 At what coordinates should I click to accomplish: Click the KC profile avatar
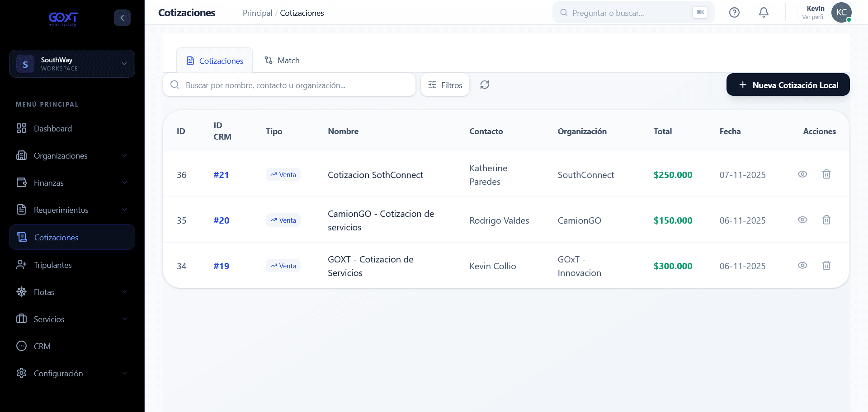click(841, 13)
